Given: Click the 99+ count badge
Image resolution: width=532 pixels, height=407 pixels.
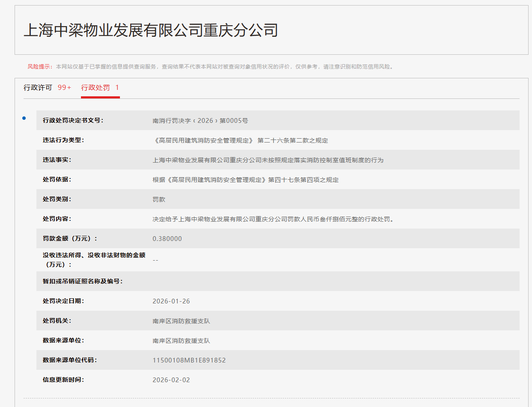Looking at the screenshot, I should coord(63,87).
